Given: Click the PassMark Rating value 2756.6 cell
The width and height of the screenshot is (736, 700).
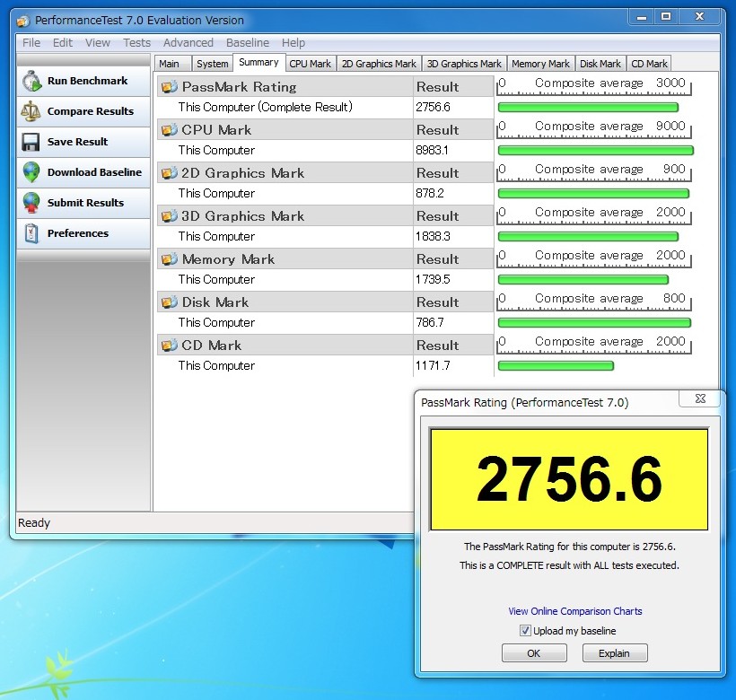Looking at the screenshot, I should point(453,108).
